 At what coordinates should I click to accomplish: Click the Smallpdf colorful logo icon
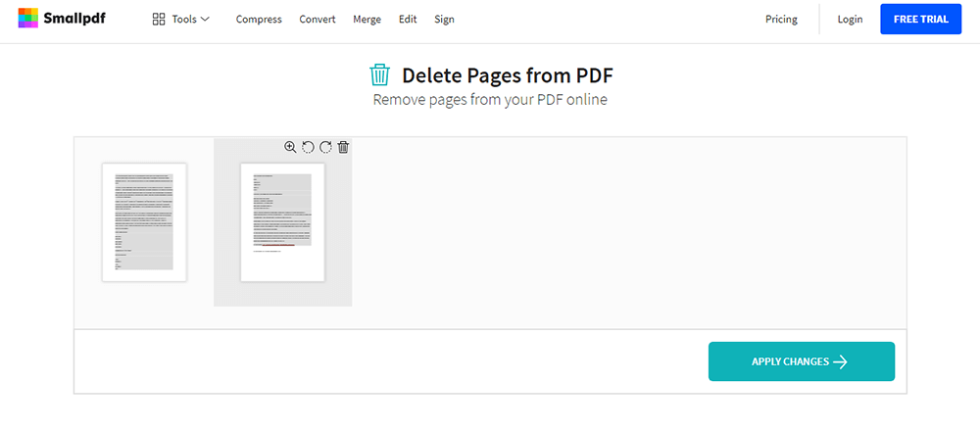pos(28,19)
